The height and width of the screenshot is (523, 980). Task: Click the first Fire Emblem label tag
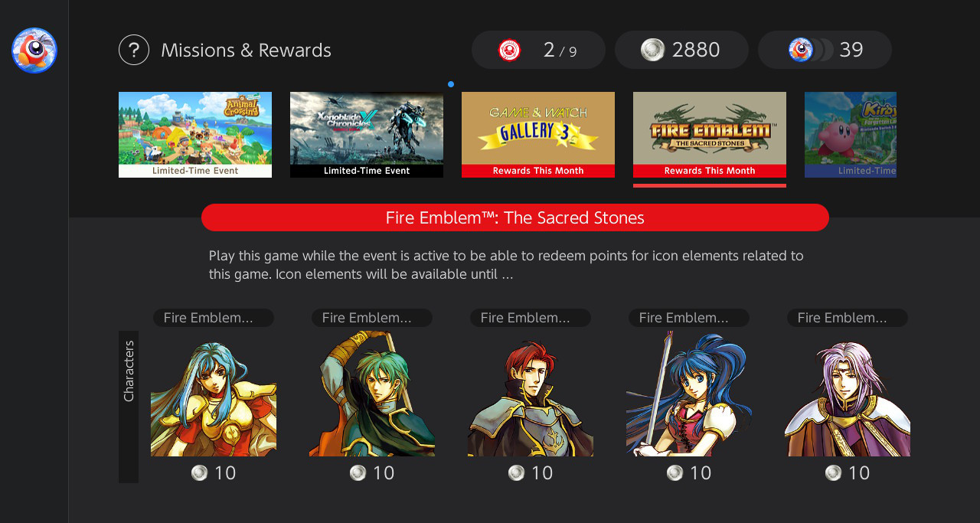214,318
